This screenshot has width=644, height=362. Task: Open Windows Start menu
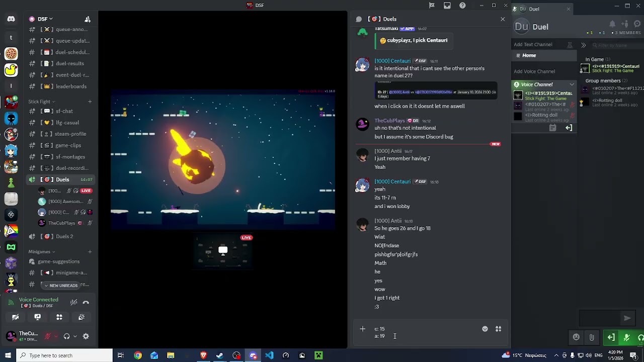pyautogui.click(x=8, y=355)
